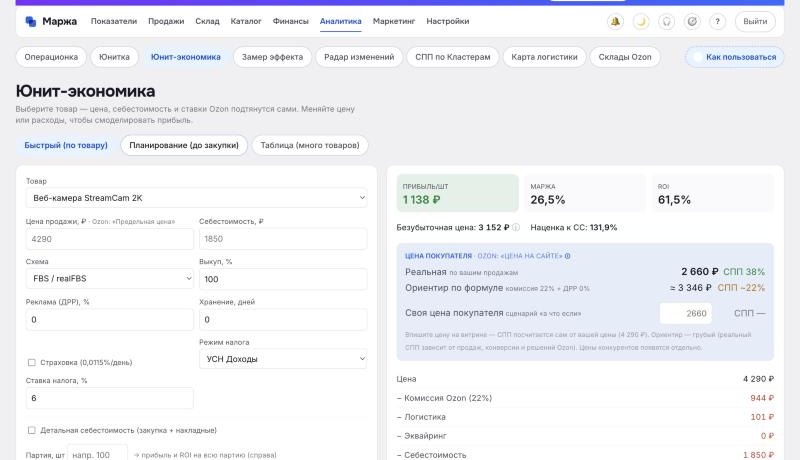Click the Реклама (ДРР) % field
Screen dimensions: 800x460
(110, 320)
